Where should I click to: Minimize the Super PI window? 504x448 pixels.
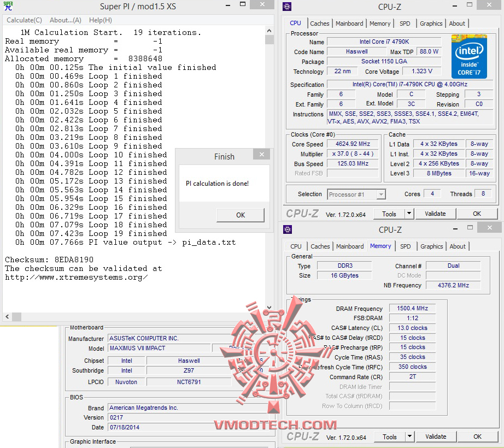(228, 5)
